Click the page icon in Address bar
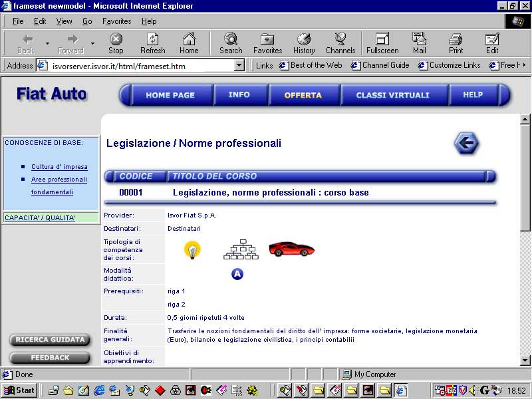The image size is (532, 399). (42, 65)
